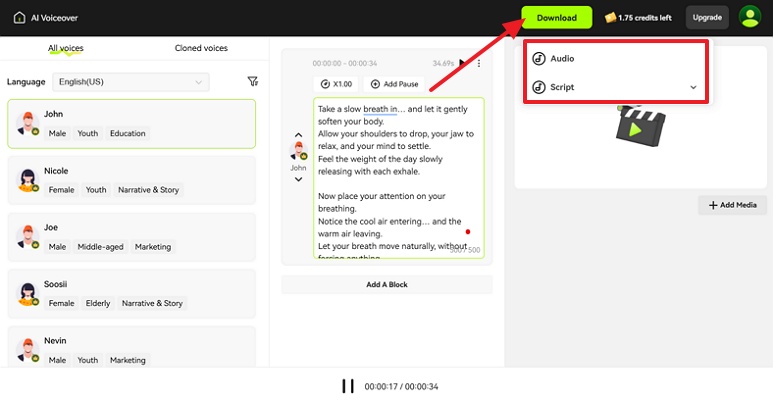
Task: Switch to the All voices tab
Action: [x=67, y=48]
